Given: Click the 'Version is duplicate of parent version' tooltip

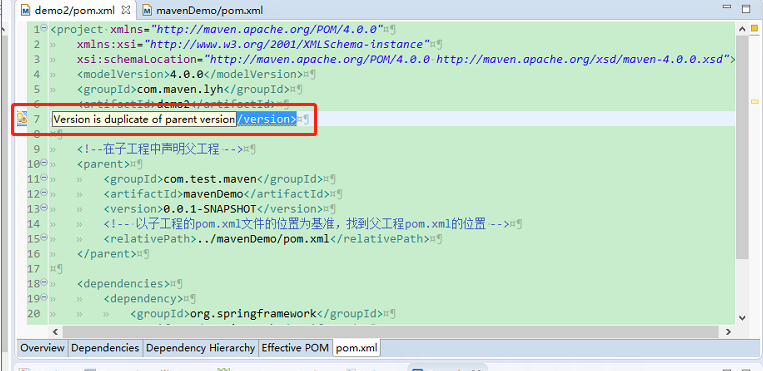Looking at the screenshot, I should point(144,119).
